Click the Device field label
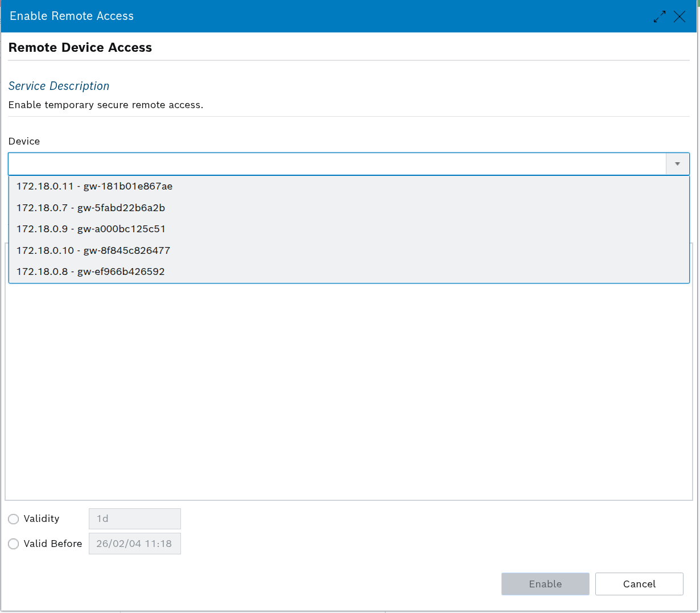Viewport: 700px width, 613px height. (x=24, y=141)
